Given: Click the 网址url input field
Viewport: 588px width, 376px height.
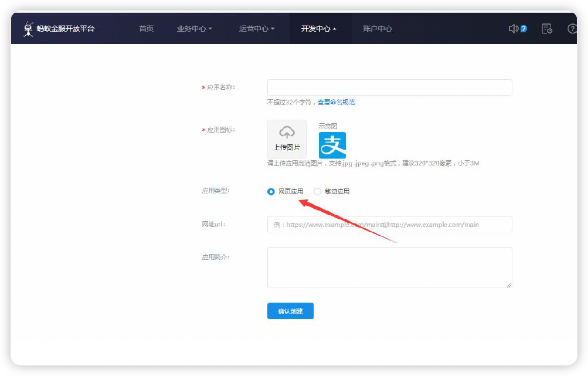Looking at the screenshot, I should (x=389, y=224).
